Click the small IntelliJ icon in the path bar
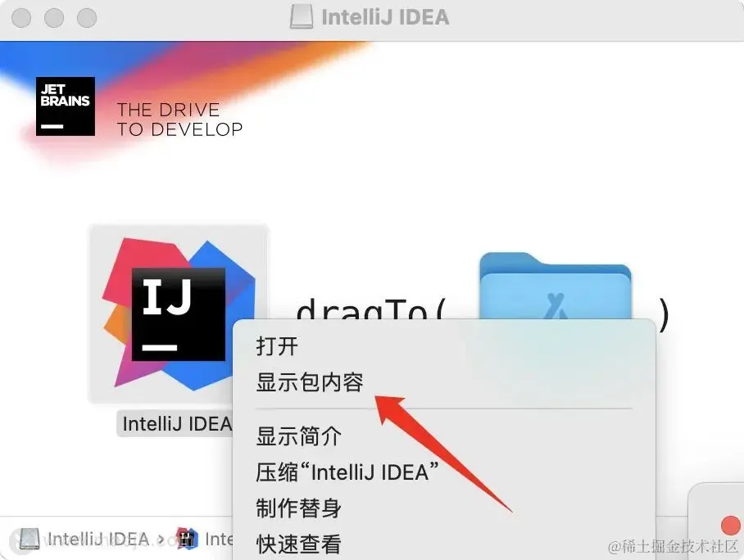The image size is (744, 560). point(188,539)
